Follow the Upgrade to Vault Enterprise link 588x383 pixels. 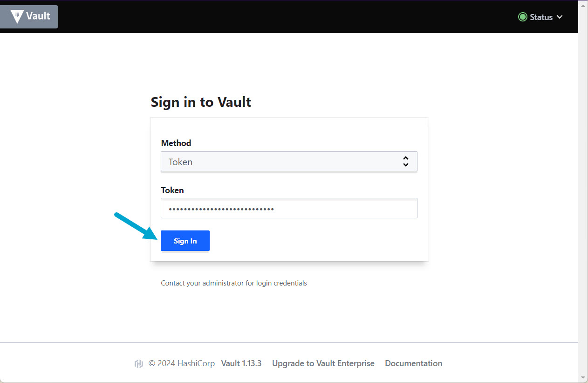(323, 363)
